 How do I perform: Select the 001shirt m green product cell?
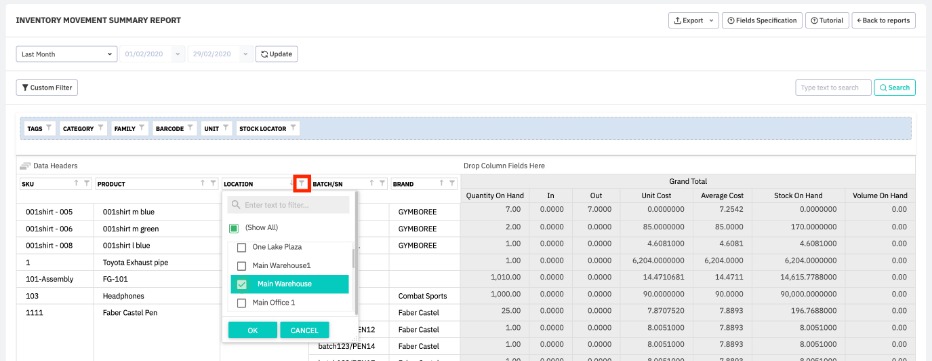[x=157, y=228]
